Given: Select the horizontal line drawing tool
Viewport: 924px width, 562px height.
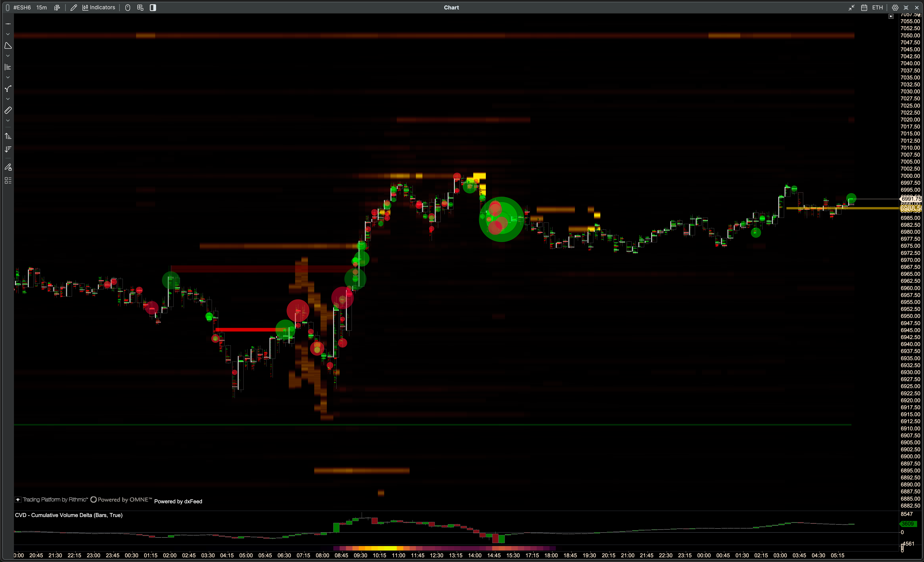Looking at the screenshot, I should pyautogui.click(x=8, y=24).
